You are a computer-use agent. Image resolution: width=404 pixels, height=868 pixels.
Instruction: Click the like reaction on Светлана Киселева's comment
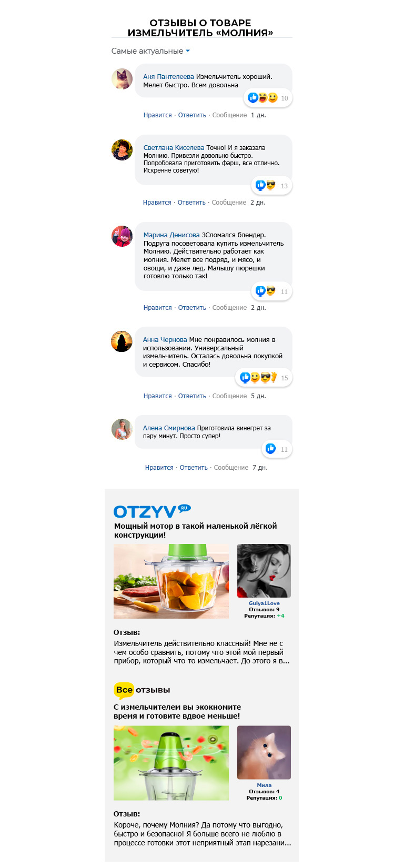pyautogui.click(x=260, y=185)
